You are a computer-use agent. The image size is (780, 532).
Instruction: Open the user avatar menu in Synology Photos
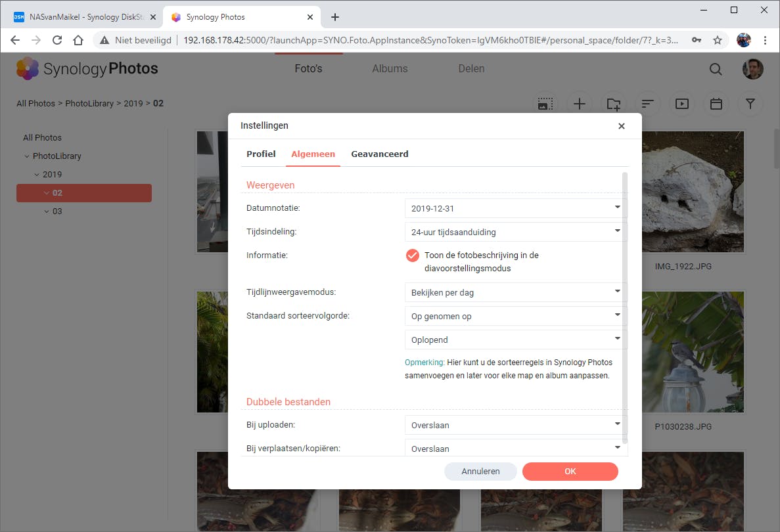752,69
